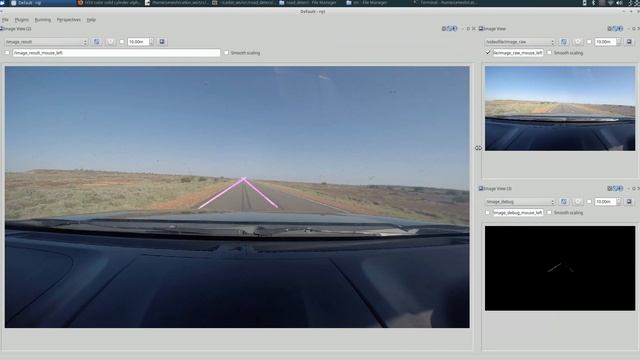
Task: Open Bluetooth indicator in system tray
Action: coord(593,3)
